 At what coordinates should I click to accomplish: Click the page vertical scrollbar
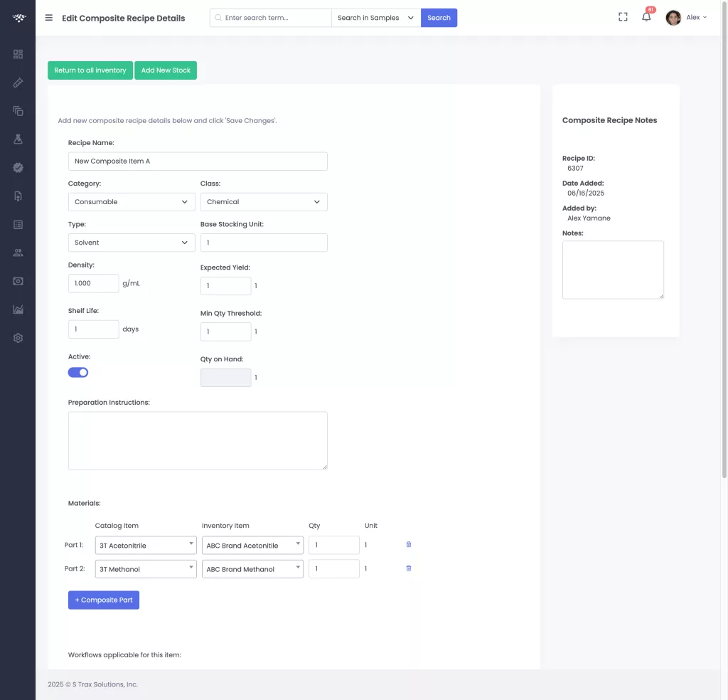click(724, 239)
